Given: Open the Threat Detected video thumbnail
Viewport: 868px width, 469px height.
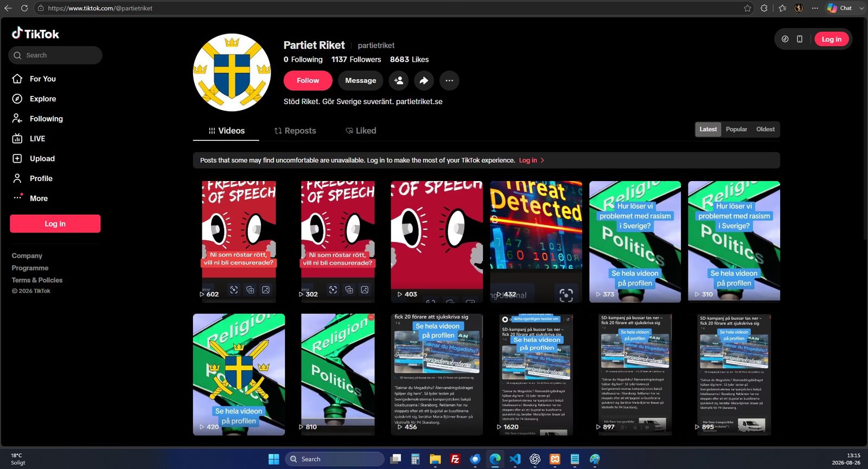Looking at the screenshot, I should pos(536,242).
